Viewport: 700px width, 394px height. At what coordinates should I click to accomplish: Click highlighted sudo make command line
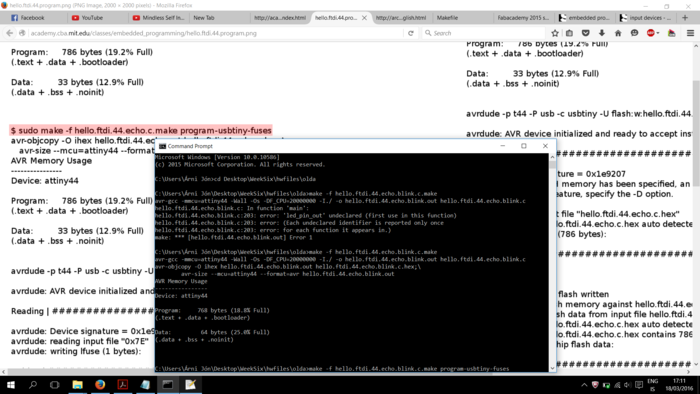[x=141, y=130]
